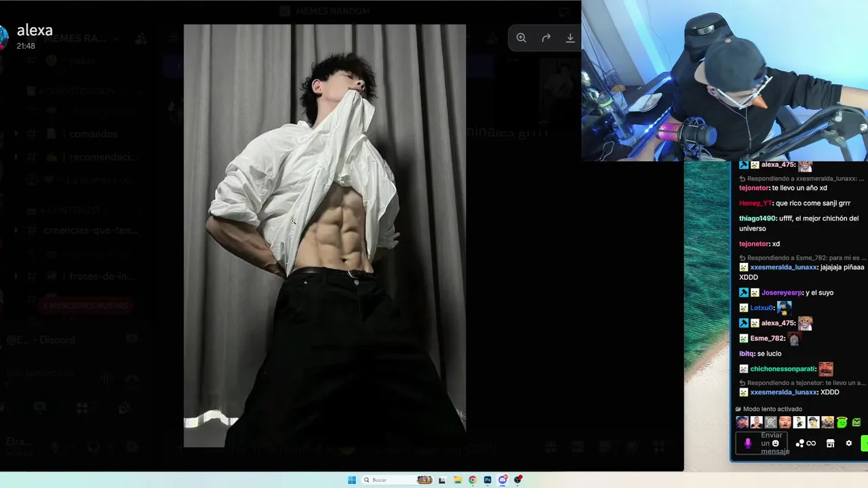The height and width of the screenshot is (488, 868).
Task: Activate the purple microphone icon in chat
Action: [748, 443]
